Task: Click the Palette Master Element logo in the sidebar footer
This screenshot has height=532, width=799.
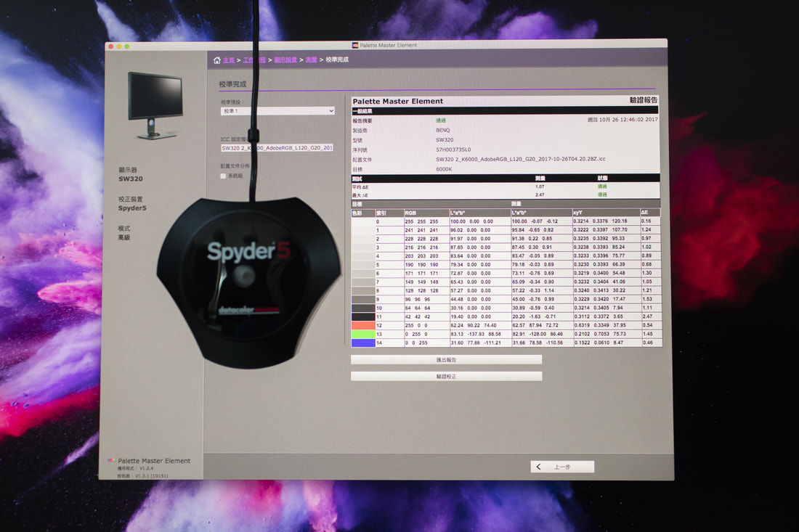Action: click(x=112, y=460)
